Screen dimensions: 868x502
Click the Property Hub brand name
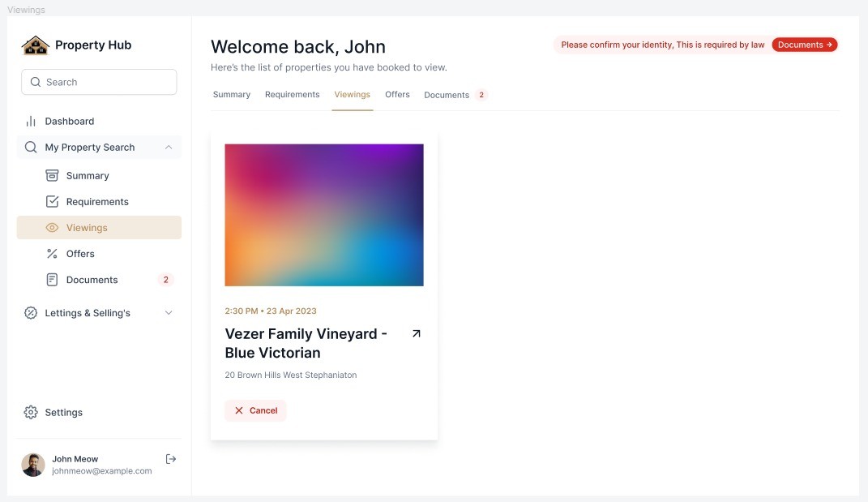point(93,45)
